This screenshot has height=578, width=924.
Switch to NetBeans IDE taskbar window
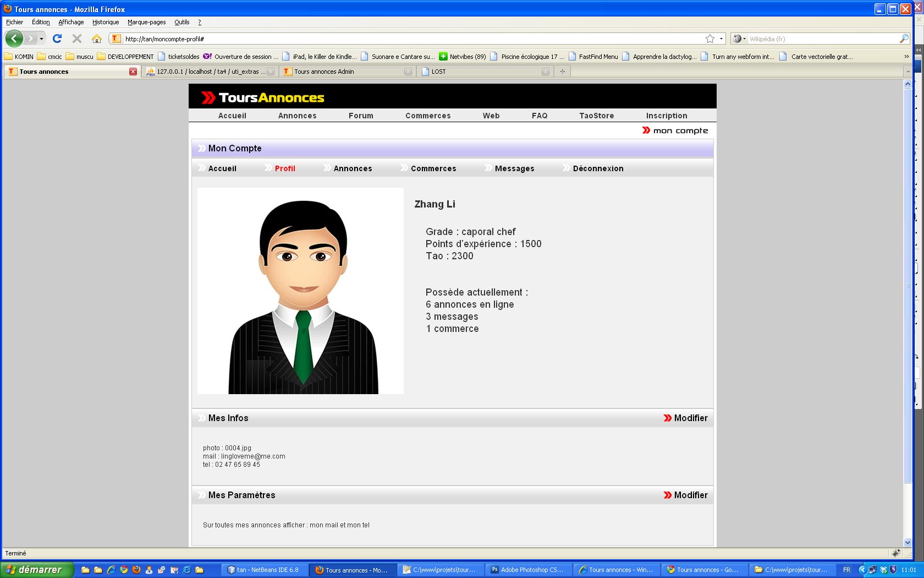coord(265,570)
